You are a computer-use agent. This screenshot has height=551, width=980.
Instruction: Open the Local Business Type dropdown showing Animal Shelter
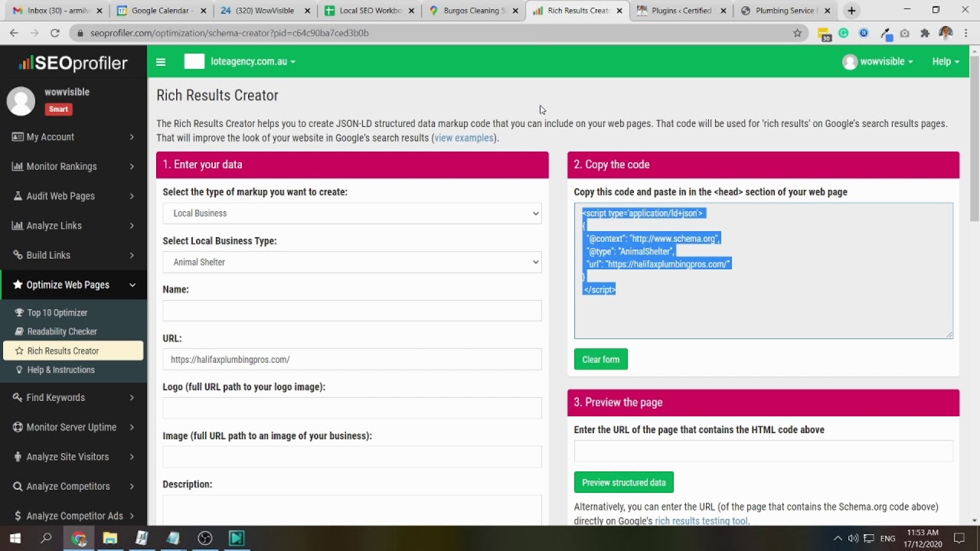tap(352, 262)
